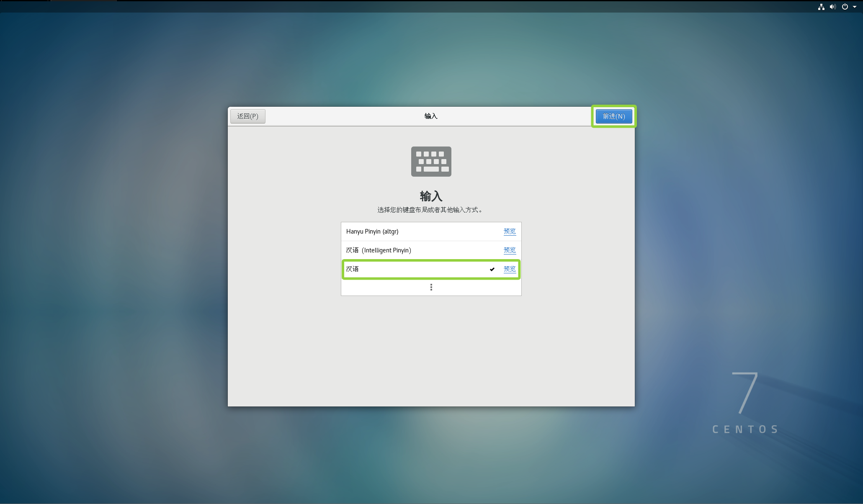Click the CENTOS wordmark on desktop

coord(745,429)
